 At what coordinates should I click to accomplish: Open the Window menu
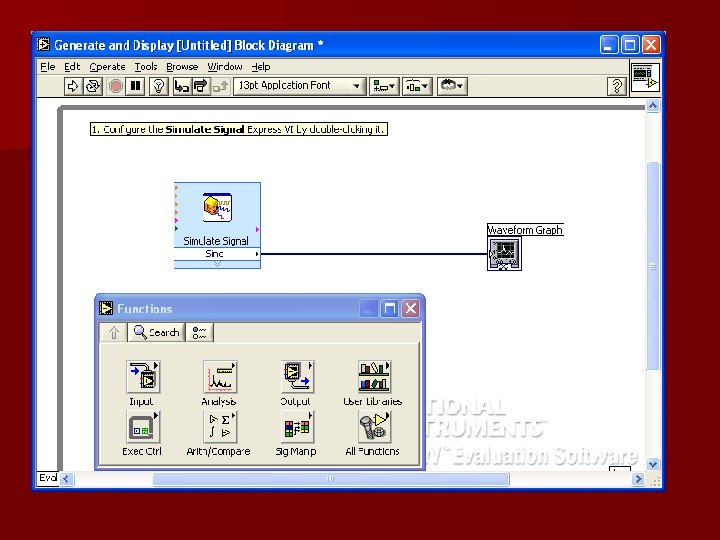click(x=225, y=67)
